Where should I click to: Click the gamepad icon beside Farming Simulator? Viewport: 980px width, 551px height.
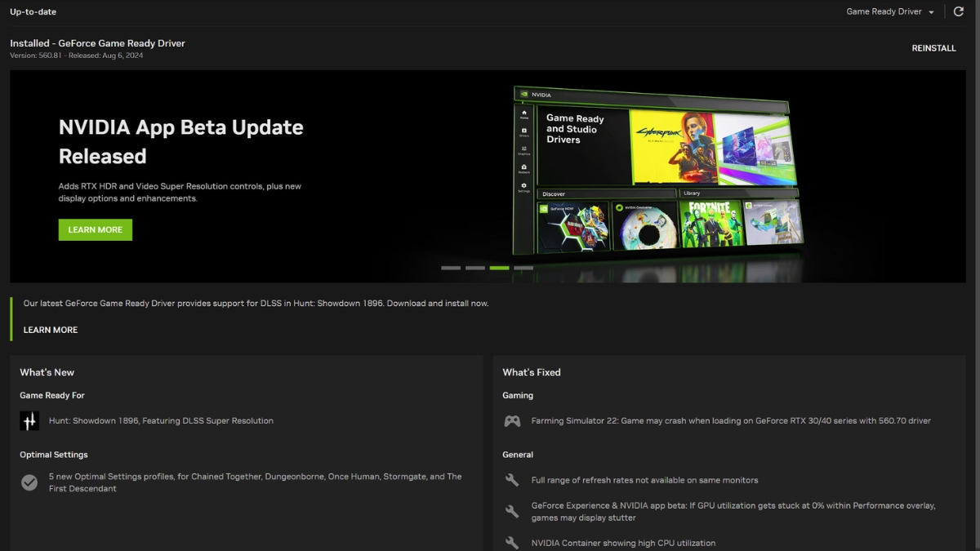tap(512, 421)
